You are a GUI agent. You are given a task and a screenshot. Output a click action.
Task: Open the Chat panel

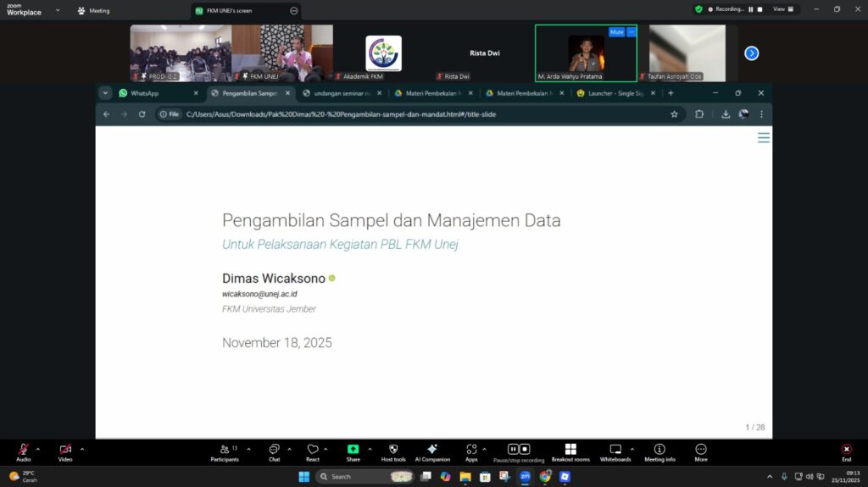274,451
